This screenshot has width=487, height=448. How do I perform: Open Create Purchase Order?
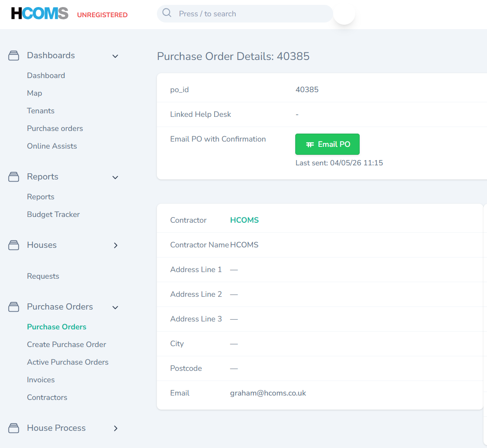(x=67, y=344)
